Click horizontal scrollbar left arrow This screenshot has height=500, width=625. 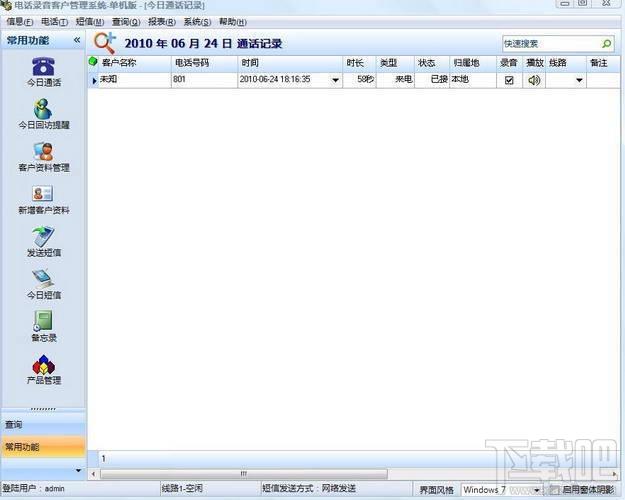click(x=93, y=474)
